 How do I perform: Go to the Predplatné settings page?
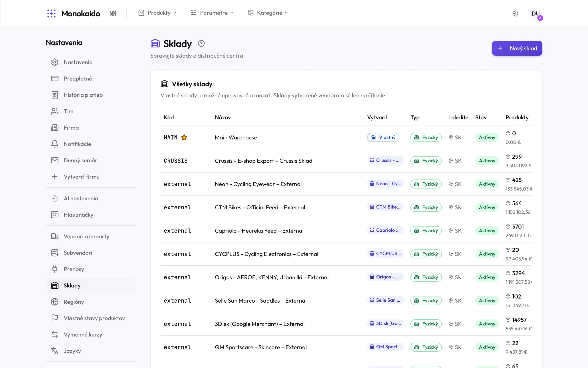[91, 79]
